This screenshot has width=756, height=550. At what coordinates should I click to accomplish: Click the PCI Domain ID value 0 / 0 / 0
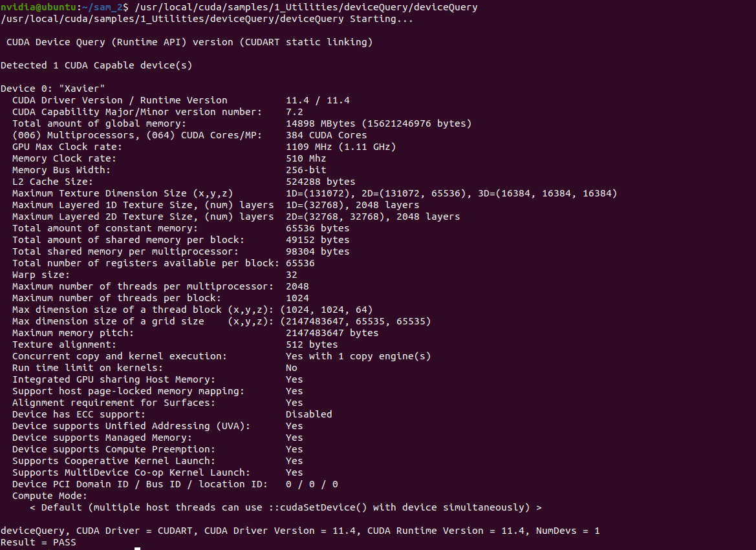312,484
